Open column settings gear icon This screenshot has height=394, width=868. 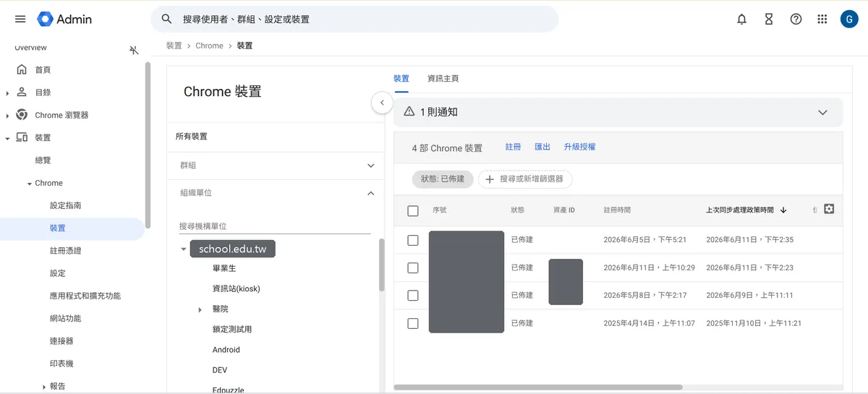[829, 209]
